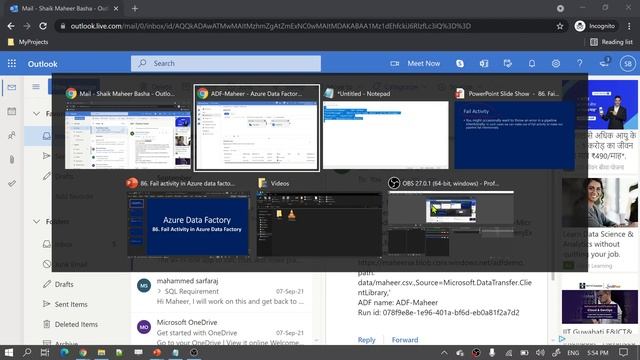
Task: Open the Windows action center
Action: click(x=623, y=353)
